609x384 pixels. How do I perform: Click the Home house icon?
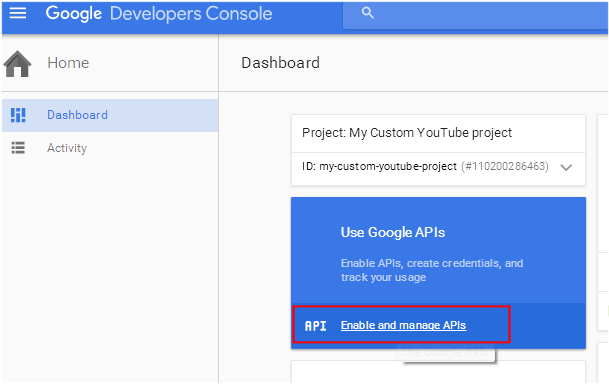click(17, 64)
